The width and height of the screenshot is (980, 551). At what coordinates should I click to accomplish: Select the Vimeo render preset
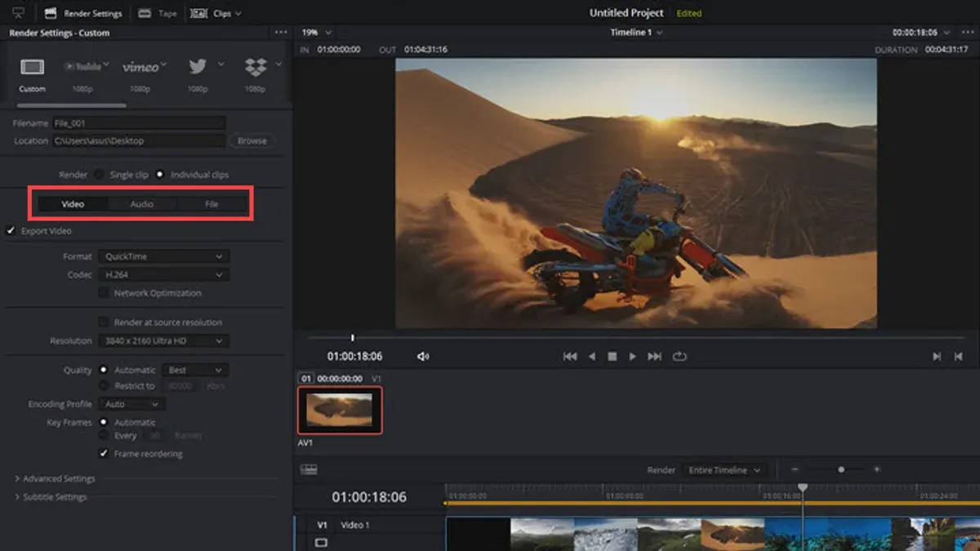coord(140,74)
